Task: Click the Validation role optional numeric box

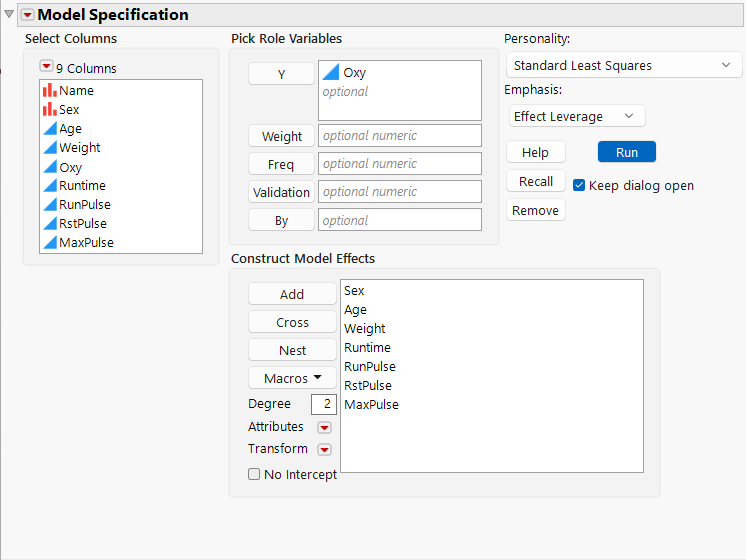Action: pyautogui.click(x=400, y=192)
